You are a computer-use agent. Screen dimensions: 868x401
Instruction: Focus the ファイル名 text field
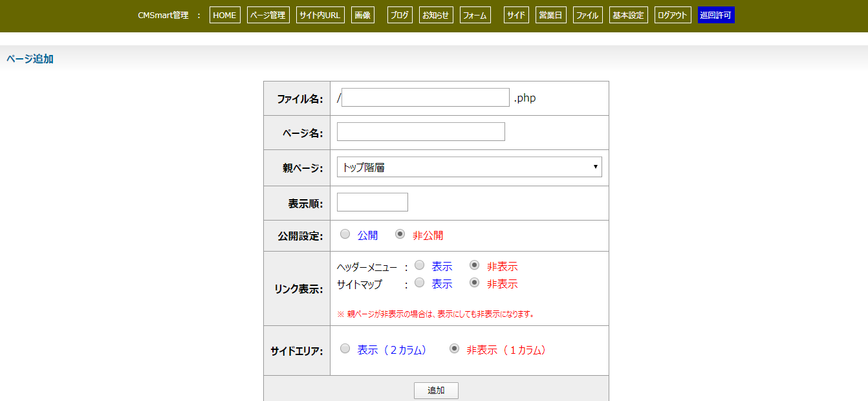[425, 98]
